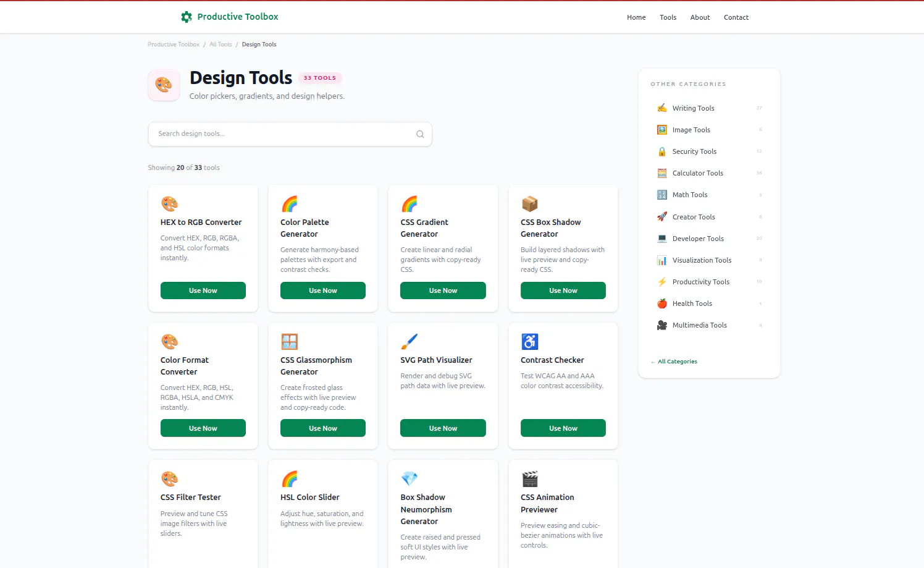
Task: Use Now for HEX to RGB Converter
Action: pyautogui.click(x=203, y=290)
